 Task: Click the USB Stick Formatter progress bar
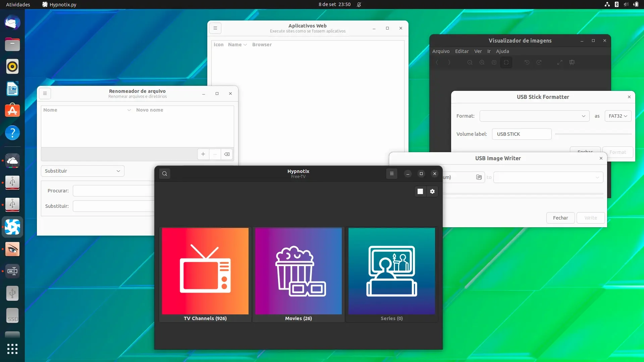593,134
